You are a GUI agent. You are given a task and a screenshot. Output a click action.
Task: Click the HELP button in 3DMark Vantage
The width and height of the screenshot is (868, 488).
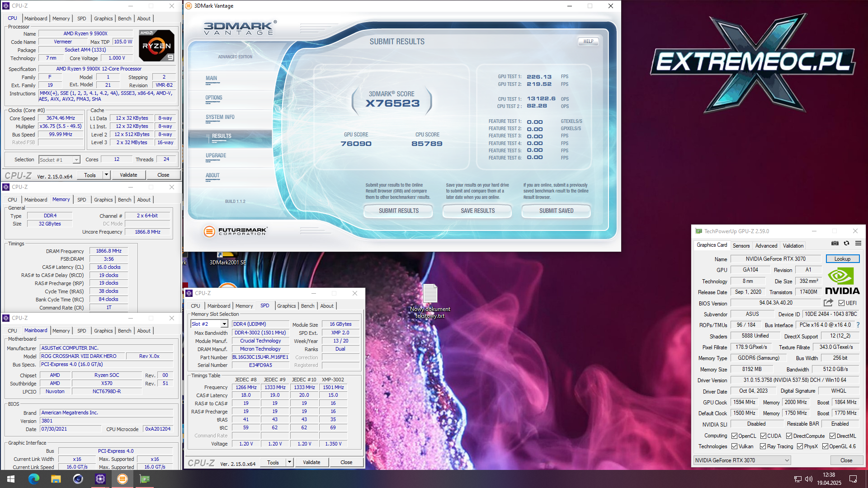tap(588, 41)
